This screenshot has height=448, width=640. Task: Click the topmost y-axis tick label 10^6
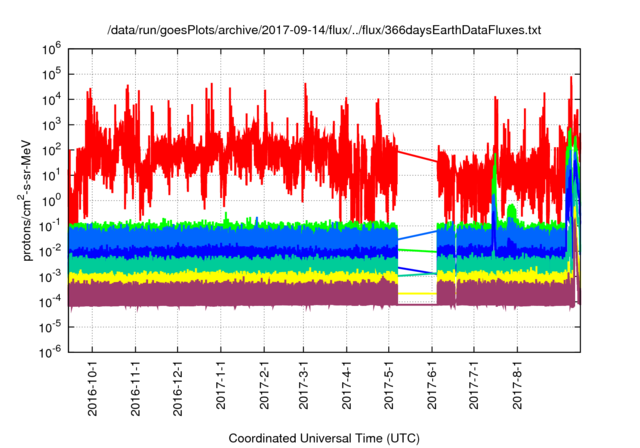click(51, 48)
